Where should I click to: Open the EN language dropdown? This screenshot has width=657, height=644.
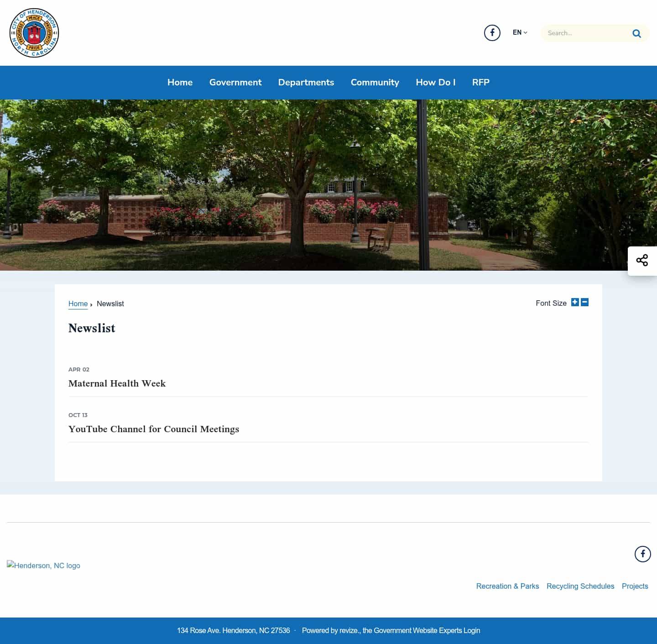tap(520, 32)
